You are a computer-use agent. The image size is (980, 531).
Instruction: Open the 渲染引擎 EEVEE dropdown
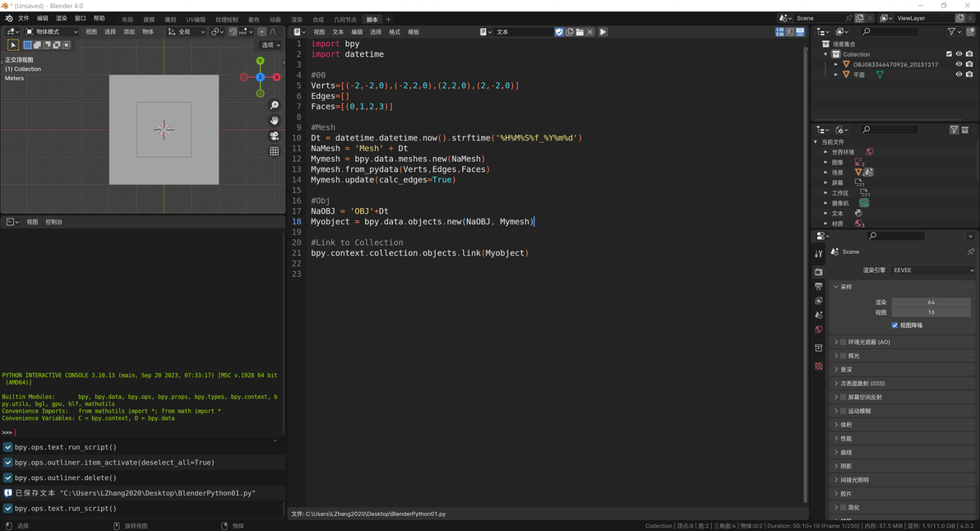click(932, 270)
